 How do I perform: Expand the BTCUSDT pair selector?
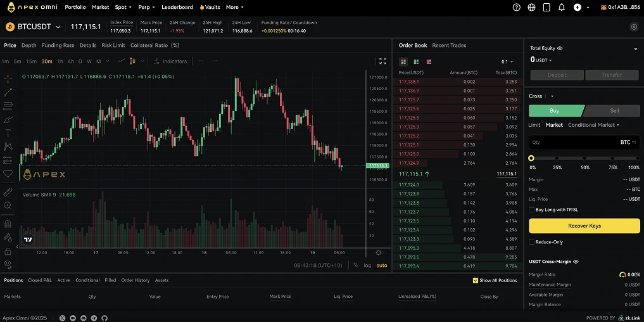58,27
